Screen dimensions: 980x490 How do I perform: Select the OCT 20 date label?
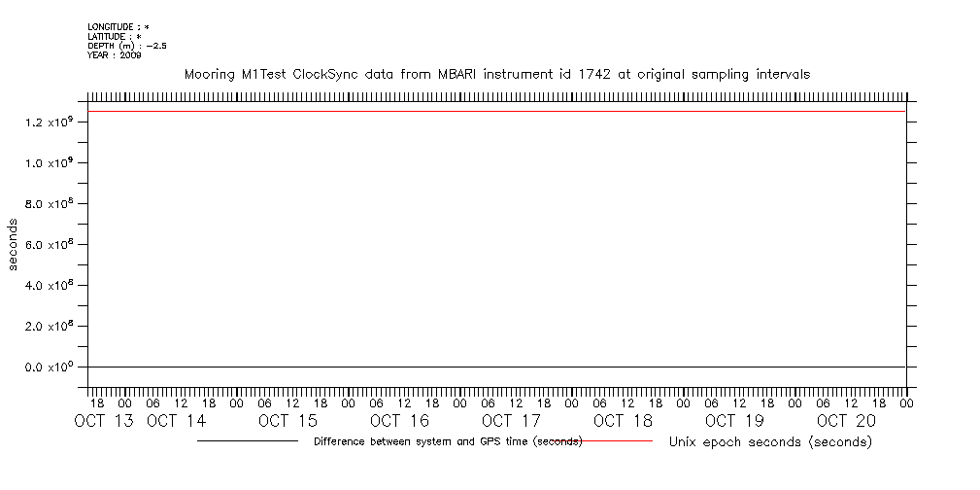(846, 421)
